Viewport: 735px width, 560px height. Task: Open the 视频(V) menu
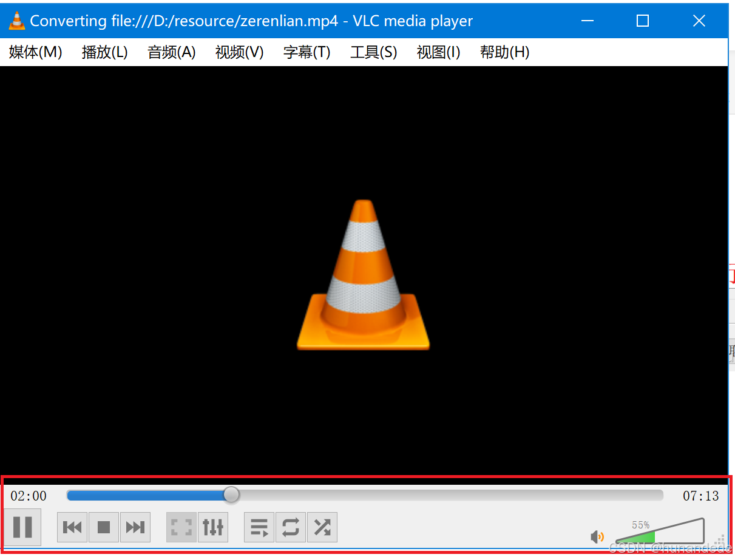(x=240, y=52)
